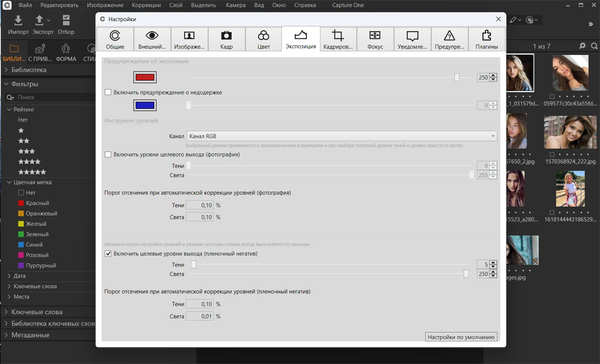Open the Camera menu
The height and width of the screenshot is (364, 600).
tap(235, 5)
